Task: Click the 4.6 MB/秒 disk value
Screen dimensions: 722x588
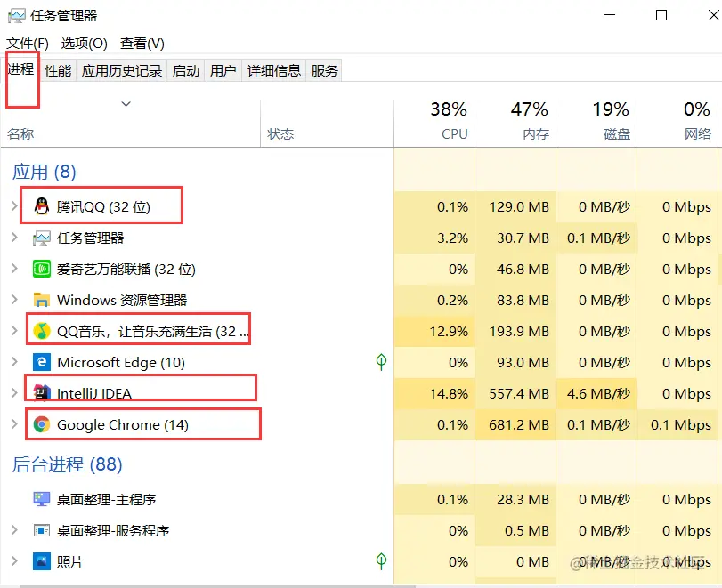Action: [598, 393]
